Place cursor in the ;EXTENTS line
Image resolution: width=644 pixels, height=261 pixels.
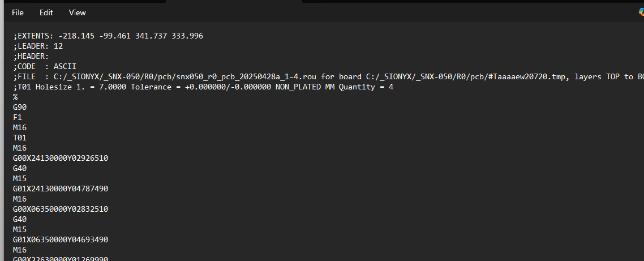click(x=108, y=36)
